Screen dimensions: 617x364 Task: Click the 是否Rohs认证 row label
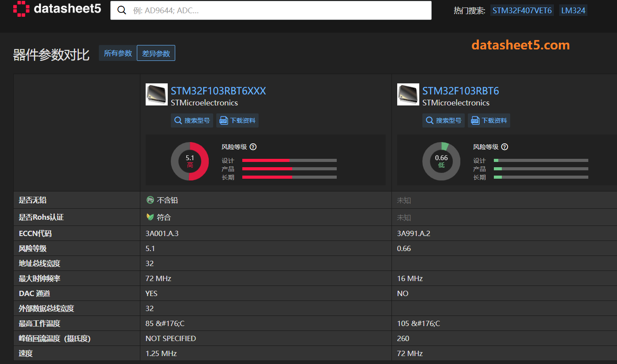click(41, 217)
